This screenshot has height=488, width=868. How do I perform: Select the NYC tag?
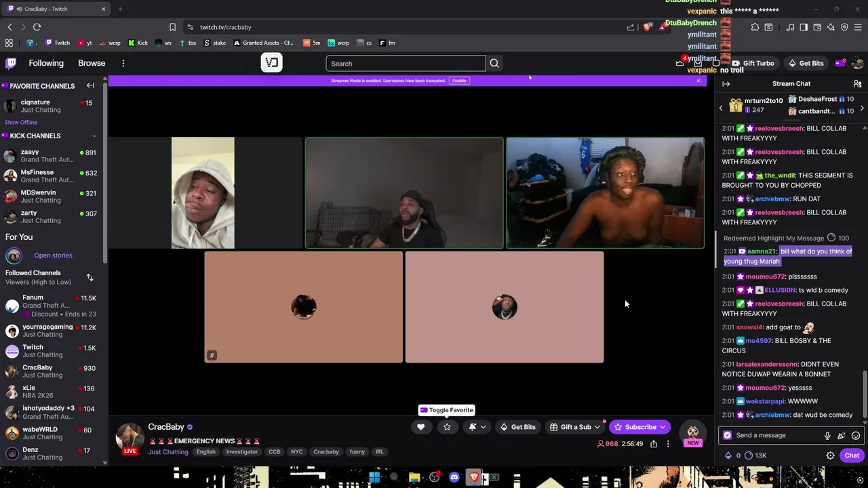pos(296,452)
